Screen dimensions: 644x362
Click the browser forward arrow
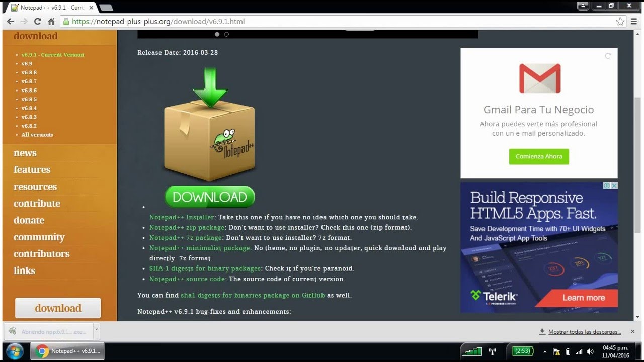click(24, 22)
